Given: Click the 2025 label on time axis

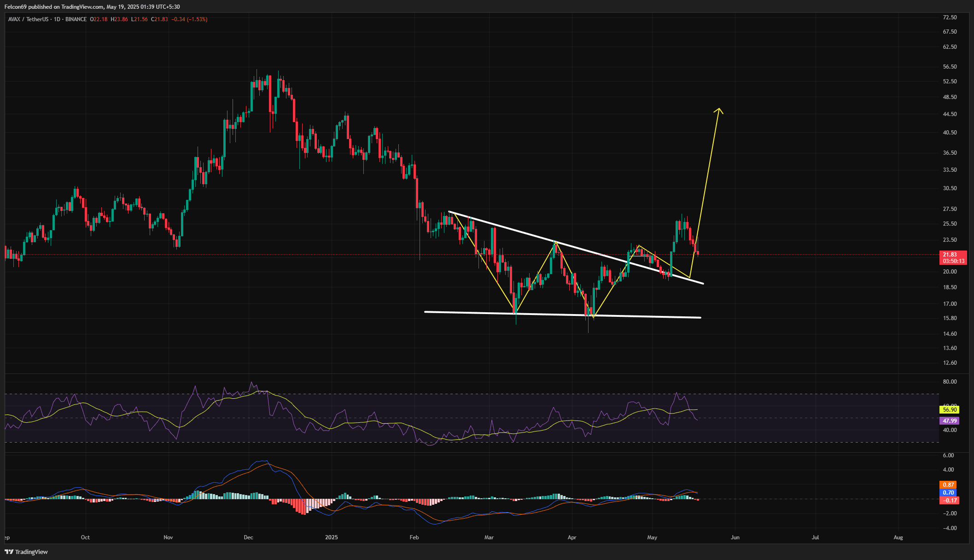Looking at the screenshot, I should click(331, 537).
